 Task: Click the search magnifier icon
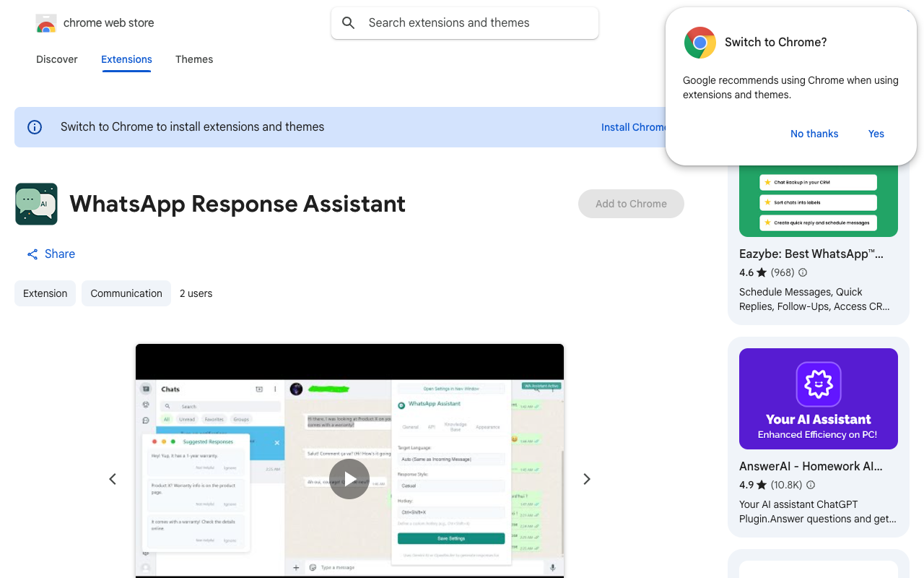pos(348,22)
